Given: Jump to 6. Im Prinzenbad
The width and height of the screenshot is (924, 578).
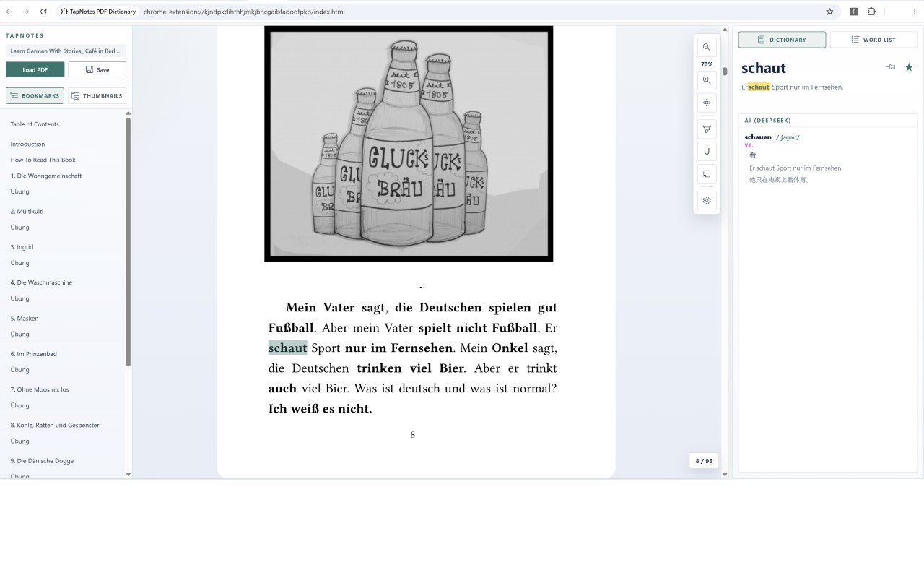Looking at the screenshot, I should pos(33,354).
